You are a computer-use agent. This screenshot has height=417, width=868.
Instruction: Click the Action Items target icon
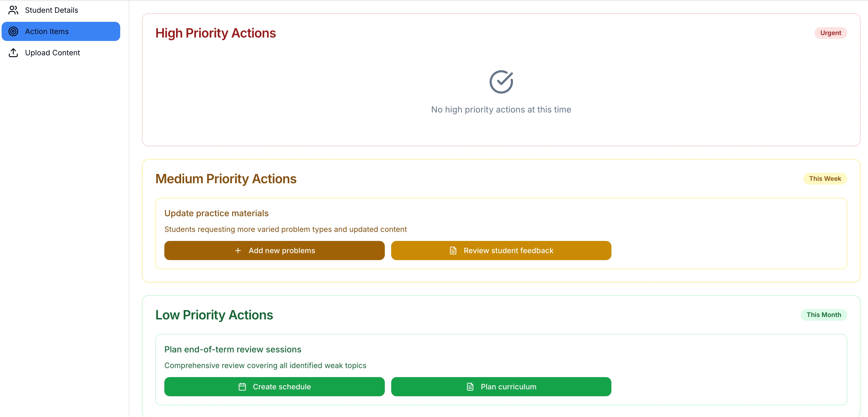point(13,31)
